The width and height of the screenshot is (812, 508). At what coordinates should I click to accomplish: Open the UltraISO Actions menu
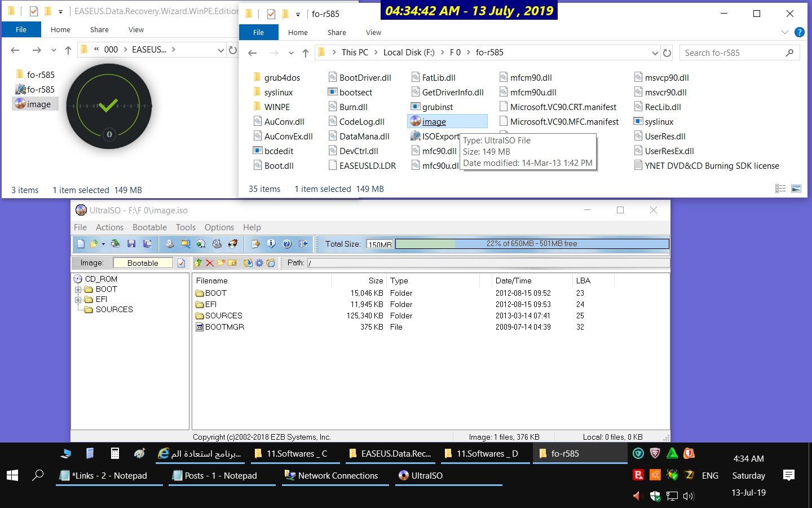click(109, 227)
